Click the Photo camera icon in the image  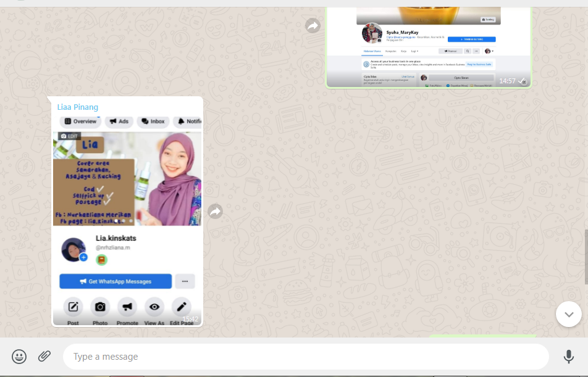point(100,307)
